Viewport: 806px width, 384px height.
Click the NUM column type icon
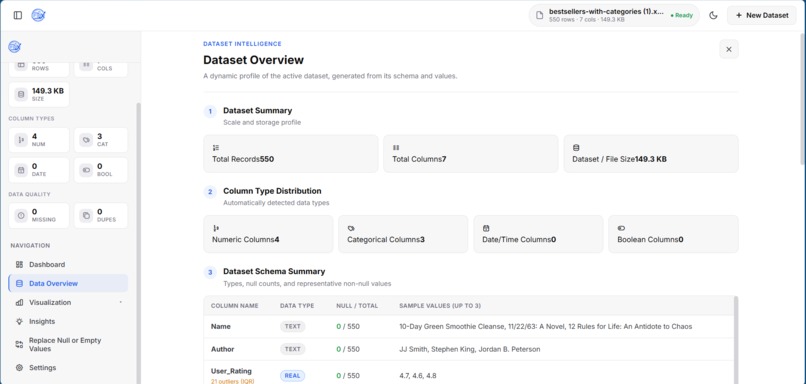pyautogui.click(x=21, y=140)
